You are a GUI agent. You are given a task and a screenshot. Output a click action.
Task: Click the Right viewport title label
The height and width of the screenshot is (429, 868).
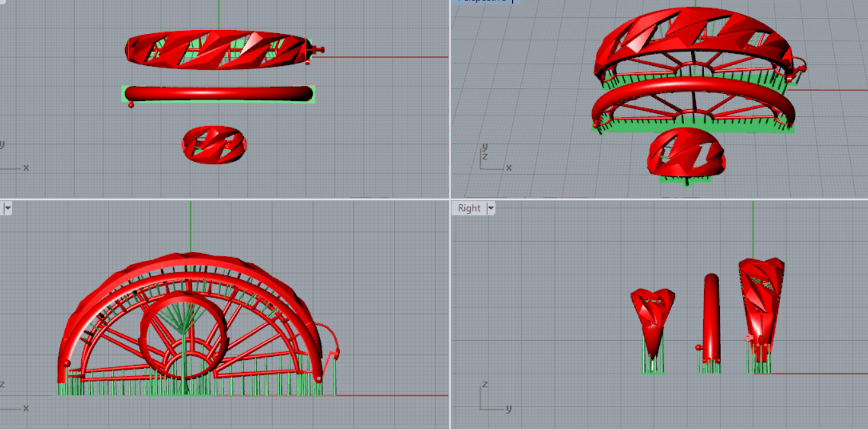(x=469, y=208)
